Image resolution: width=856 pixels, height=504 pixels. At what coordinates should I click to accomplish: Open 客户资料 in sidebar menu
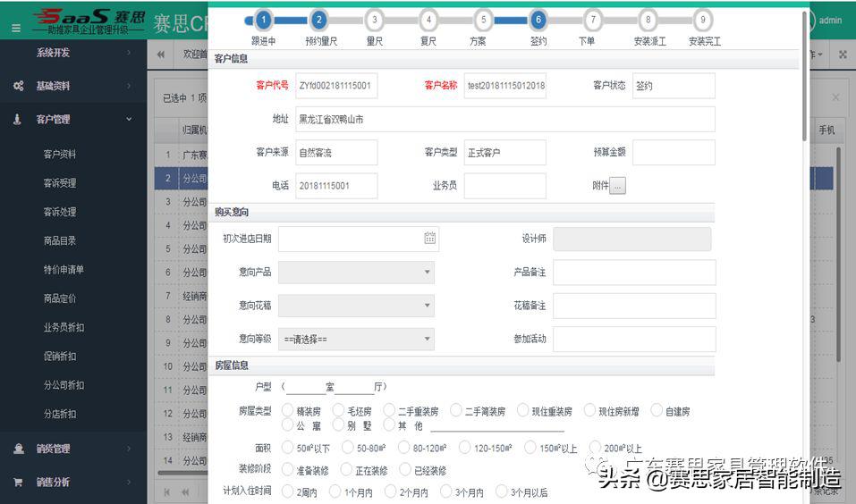click(60, 155)
